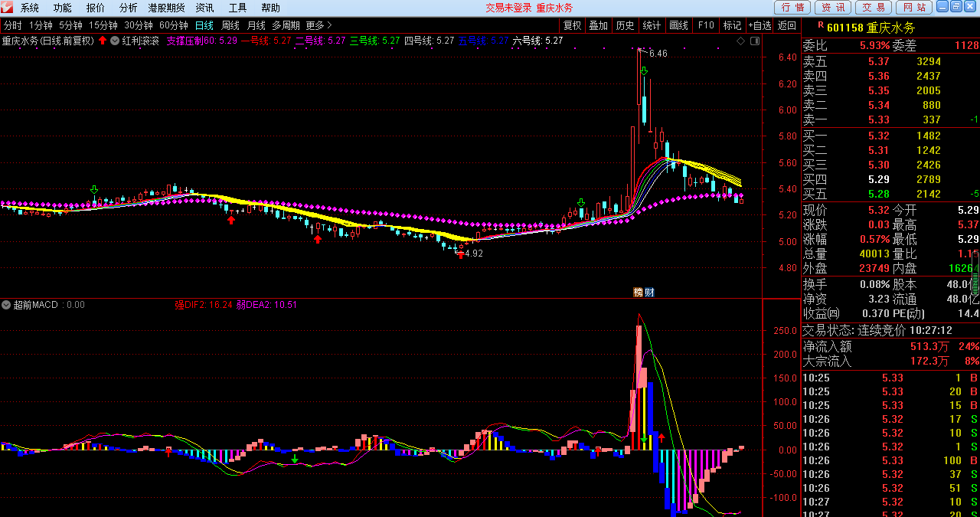Toggle 叠加 overlay mode

pos(598,25)
